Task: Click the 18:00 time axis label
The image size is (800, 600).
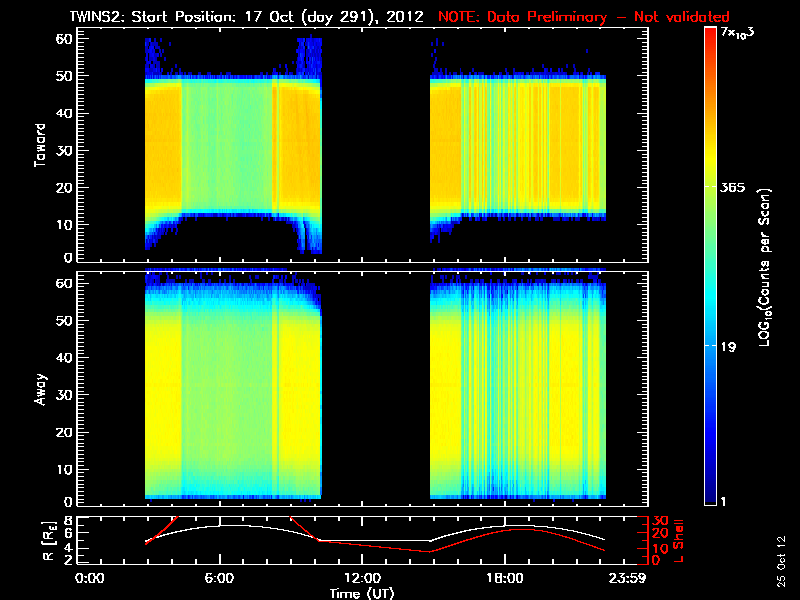Action: [x=505, y=579]
